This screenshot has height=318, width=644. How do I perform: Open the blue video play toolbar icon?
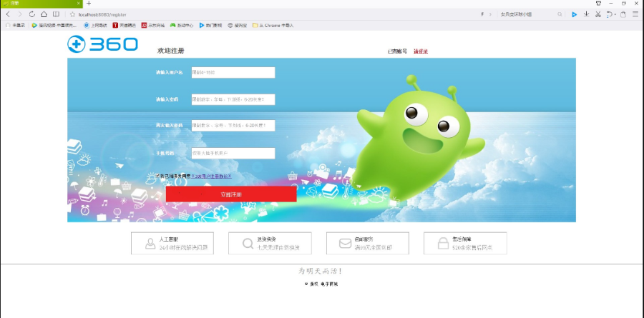pos(574,14)
